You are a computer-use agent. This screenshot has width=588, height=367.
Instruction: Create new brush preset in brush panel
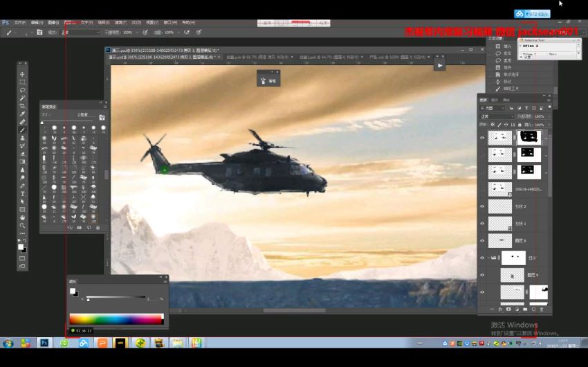(89, 228)
